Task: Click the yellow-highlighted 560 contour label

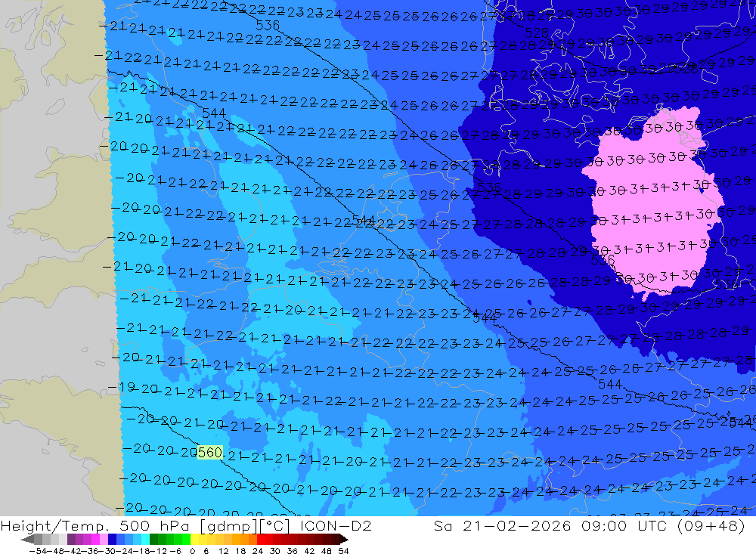Action: 209,452
